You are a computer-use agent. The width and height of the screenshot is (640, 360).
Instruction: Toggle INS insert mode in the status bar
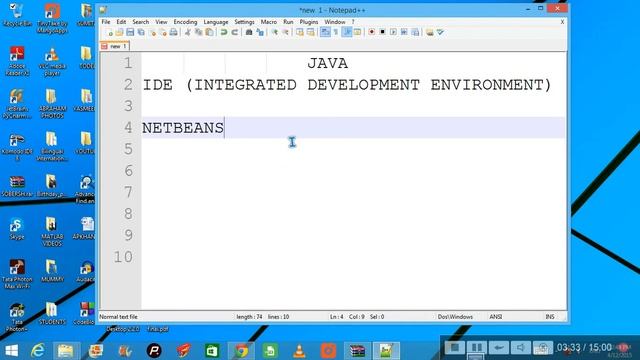pyautogui.click(x=550, y=317)
